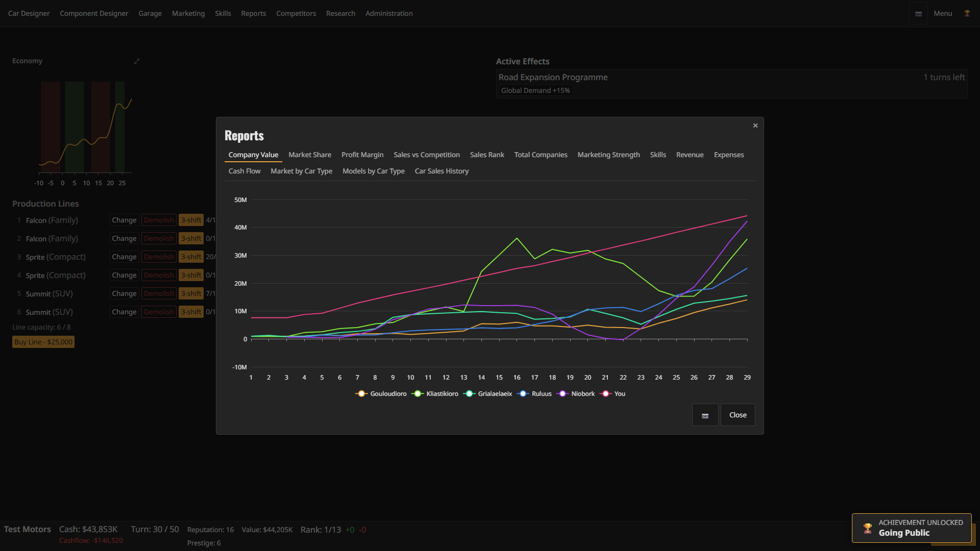Open the Sales Rank tab

(487, 155)
